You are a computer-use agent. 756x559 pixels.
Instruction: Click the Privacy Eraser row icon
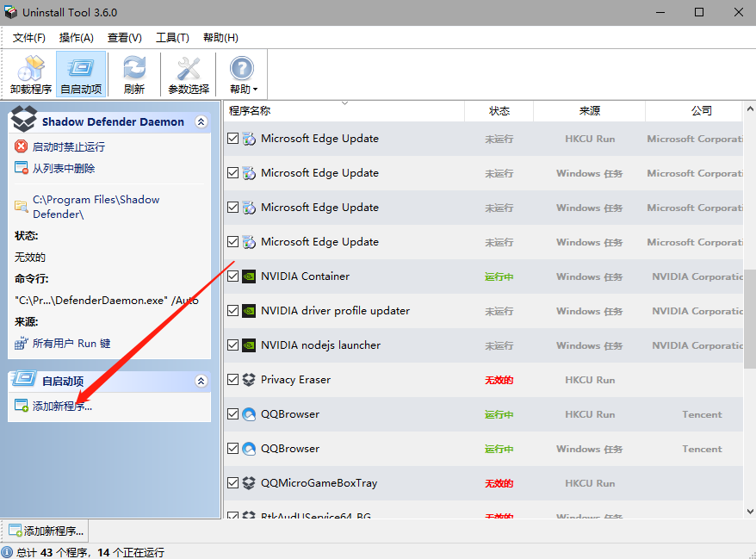coord(249,380)
